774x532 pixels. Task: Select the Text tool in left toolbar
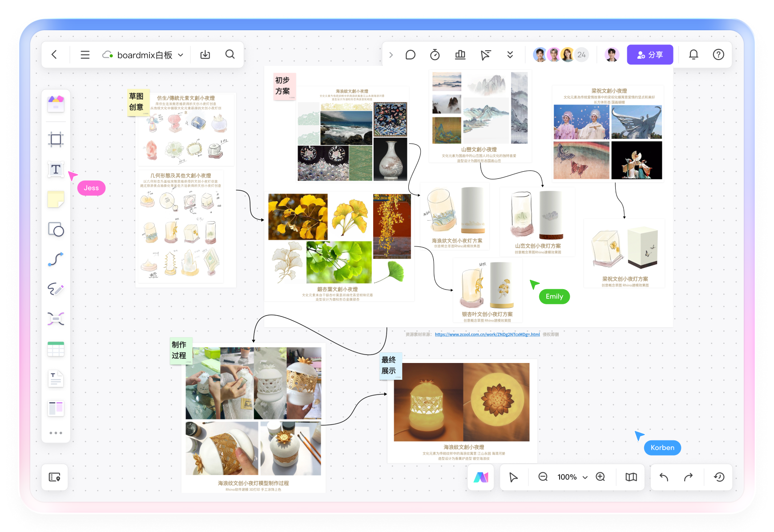point(56,169)
